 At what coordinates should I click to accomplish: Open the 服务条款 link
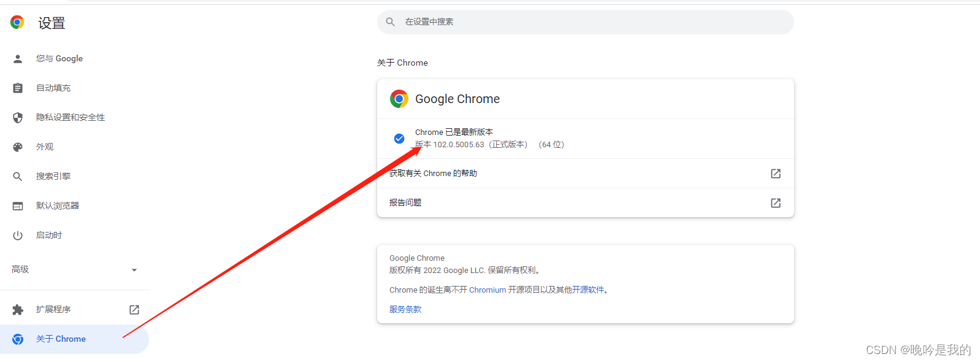coord(405,310)
